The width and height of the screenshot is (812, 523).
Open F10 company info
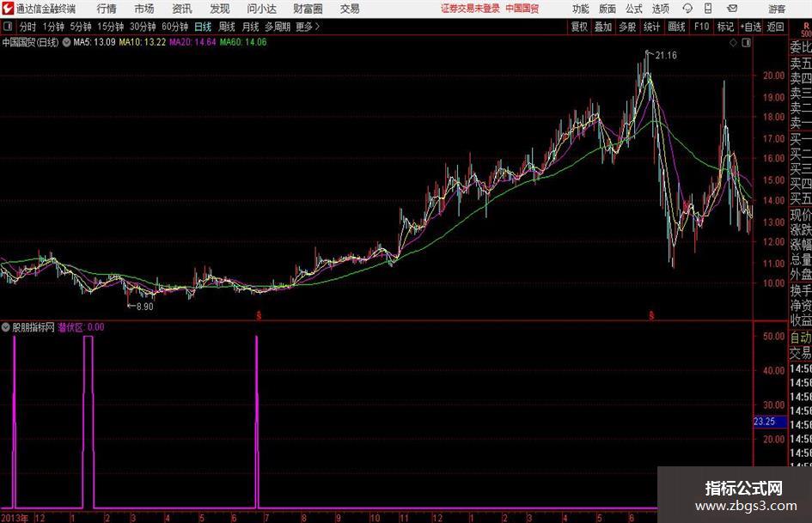[x=701, y=27]
